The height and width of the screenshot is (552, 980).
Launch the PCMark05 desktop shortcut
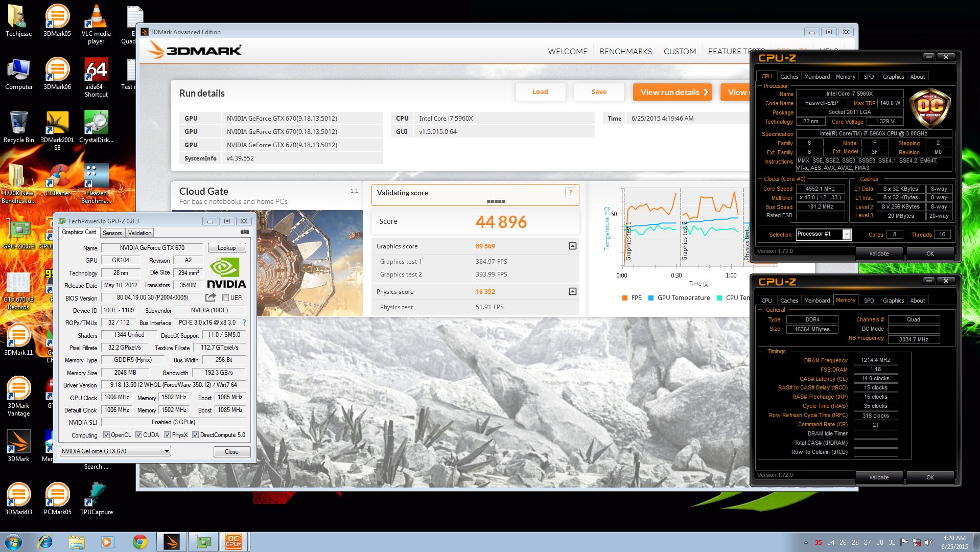coord(57,499)
